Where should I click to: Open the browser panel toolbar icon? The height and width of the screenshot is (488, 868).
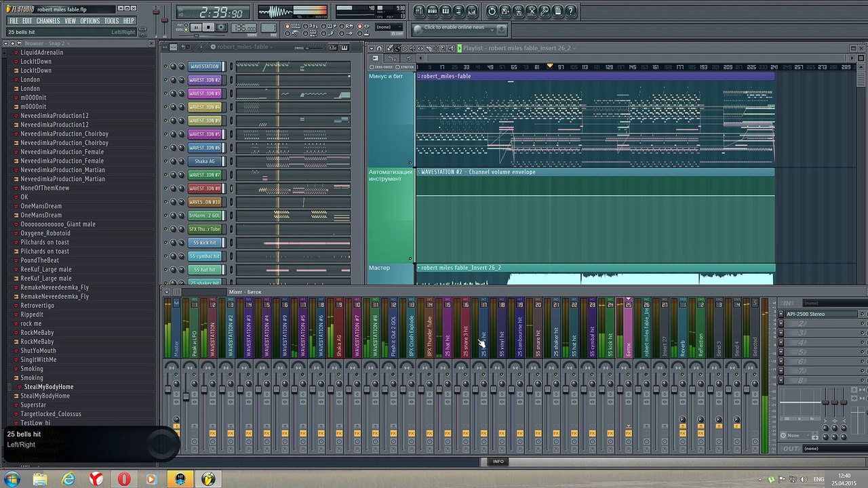[x=458, y=12]
